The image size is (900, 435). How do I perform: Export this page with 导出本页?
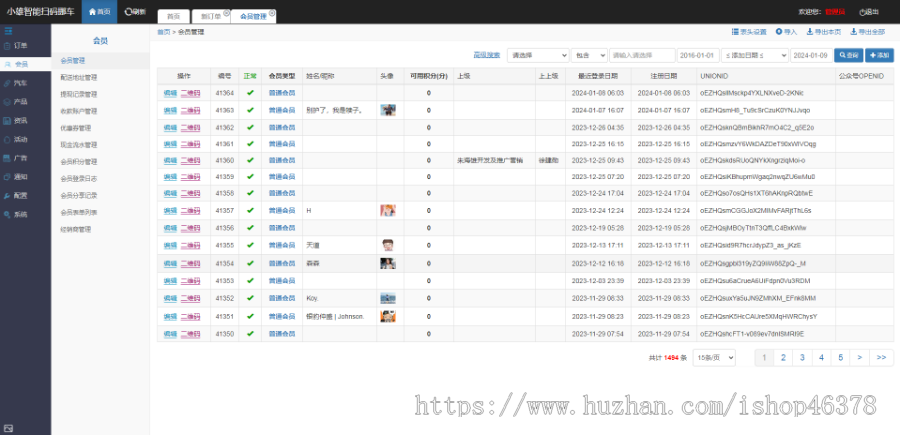click(x=824, y=32)
